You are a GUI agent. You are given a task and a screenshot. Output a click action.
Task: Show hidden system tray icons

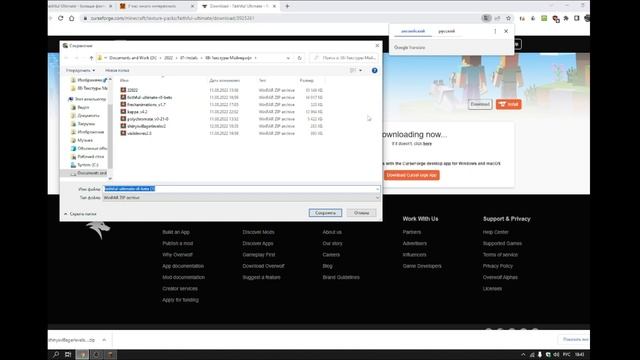click(523, 354)
